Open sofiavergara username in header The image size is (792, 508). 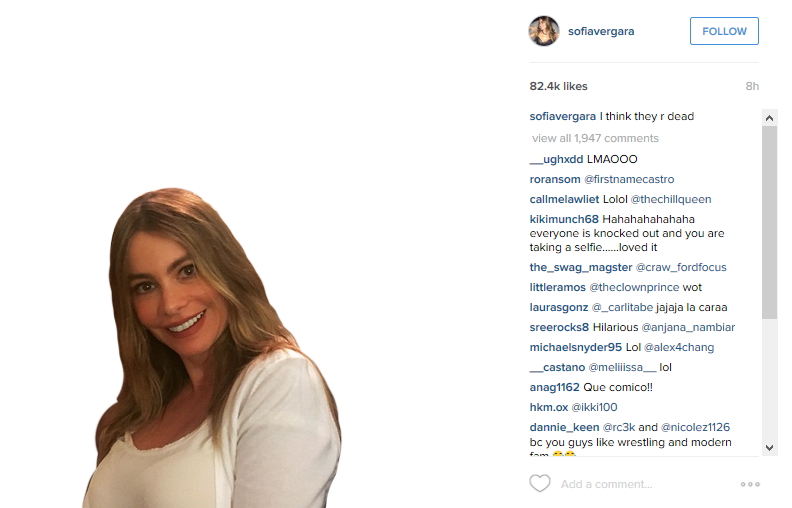[x=601, y=31]
